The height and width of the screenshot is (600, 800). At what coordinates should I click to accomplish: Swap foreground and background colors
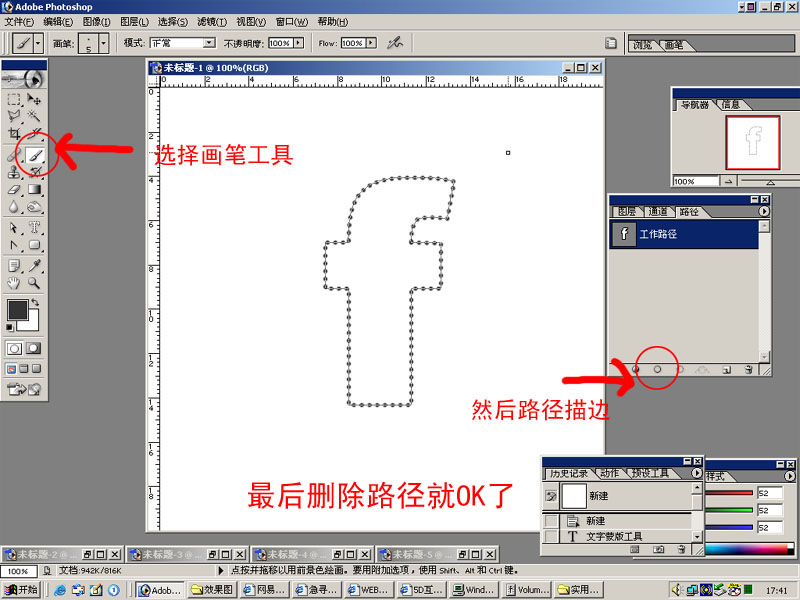[35, 303]
